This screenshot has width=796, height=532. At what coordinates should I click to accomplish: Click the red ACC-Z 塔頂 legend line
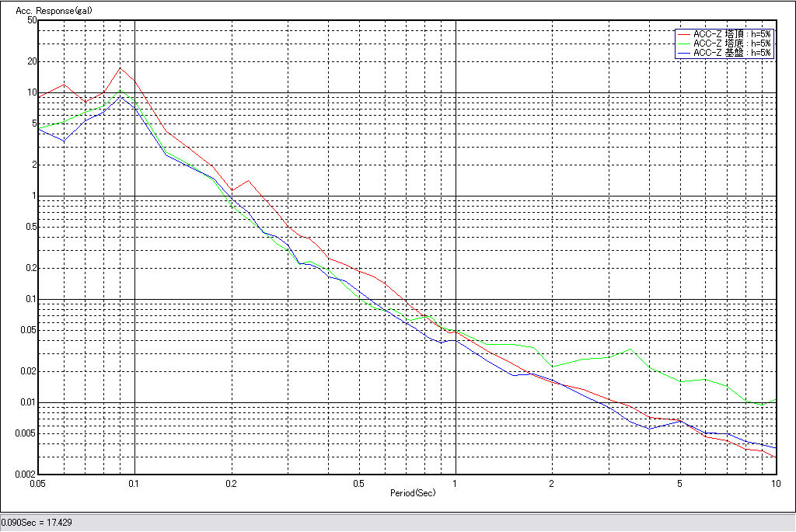684,34
